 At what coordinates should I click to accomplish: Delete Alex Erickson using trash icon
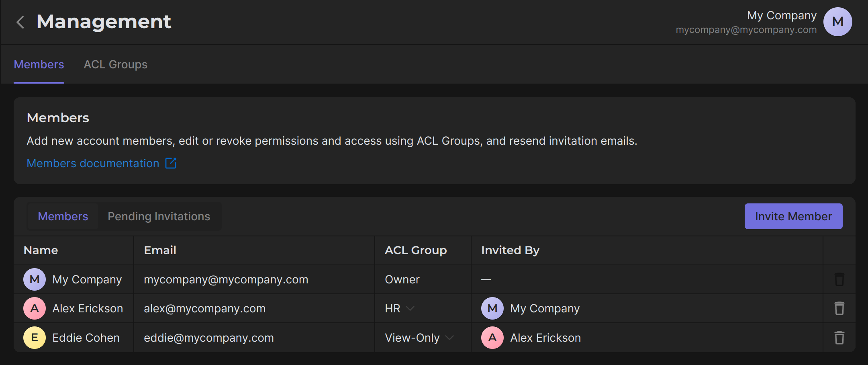pos(839,308)
